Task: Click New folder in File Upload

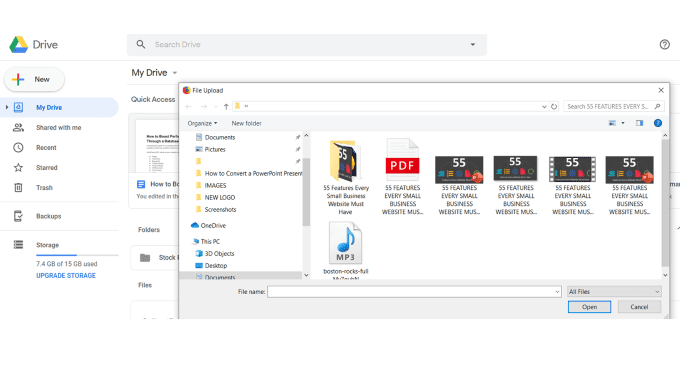Action: (x=246, y=123)
